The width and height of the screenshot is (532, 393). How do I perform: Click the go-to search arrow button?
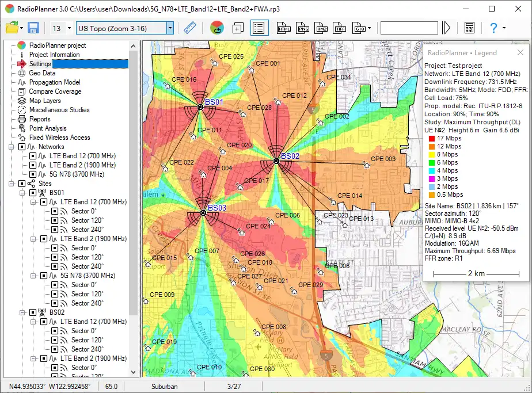pos(446,28)
